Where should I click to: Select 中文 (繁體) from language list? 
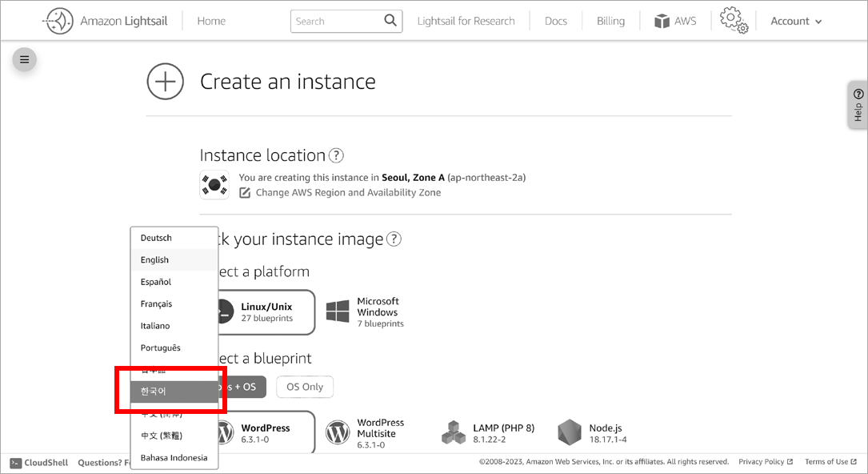(174, 436)
